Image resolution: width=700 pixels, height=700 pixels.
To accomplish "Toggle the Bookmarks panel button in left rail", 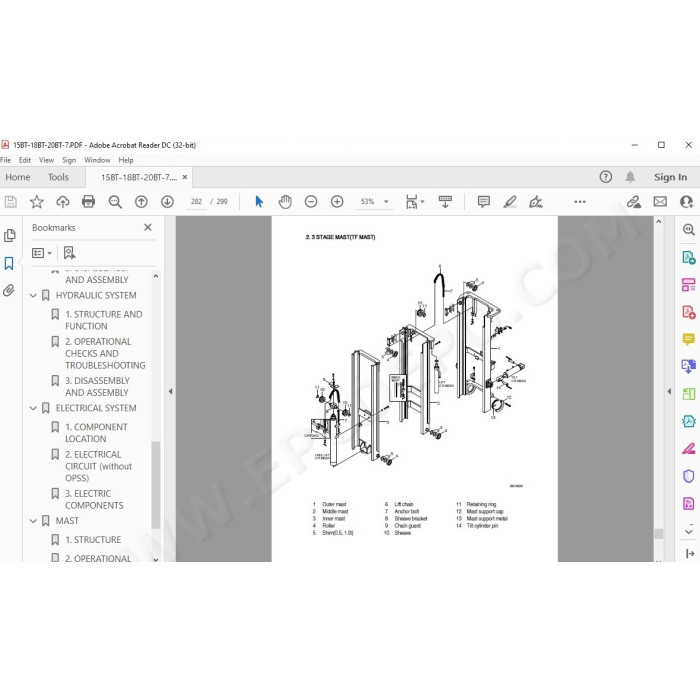I will click(9, 263).
